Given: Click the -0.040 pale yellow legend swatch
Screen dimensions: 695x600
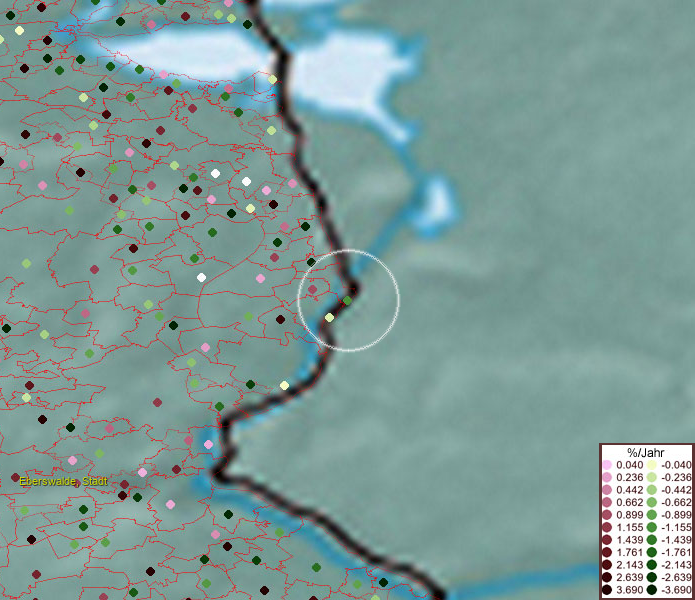Looking at the screenshot, I should pos(651,465).
